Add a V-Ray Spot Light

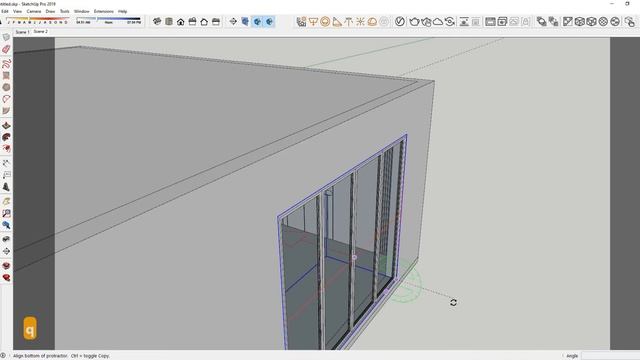click(x=337, y=22)
